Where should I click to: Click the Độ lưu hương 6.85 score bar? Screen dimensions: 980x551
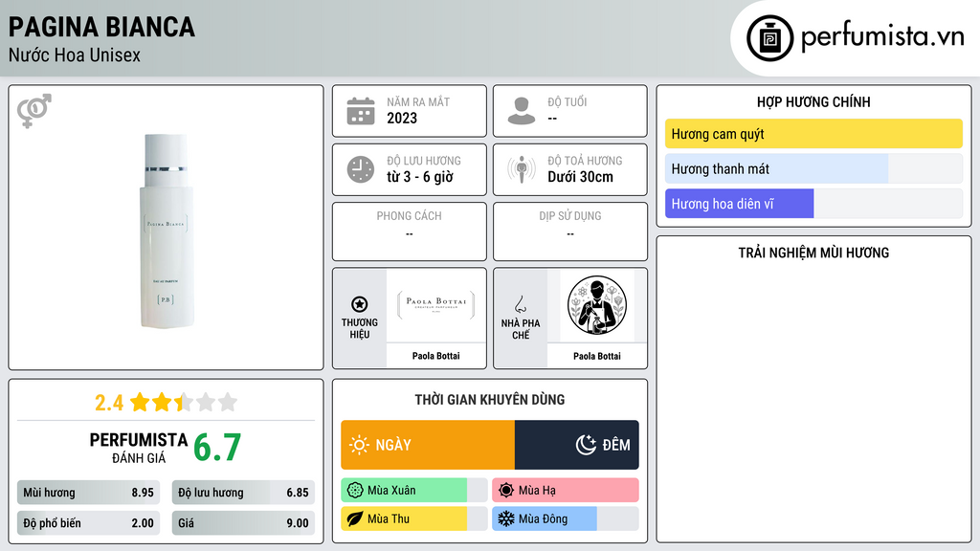(x=244, y=493)
